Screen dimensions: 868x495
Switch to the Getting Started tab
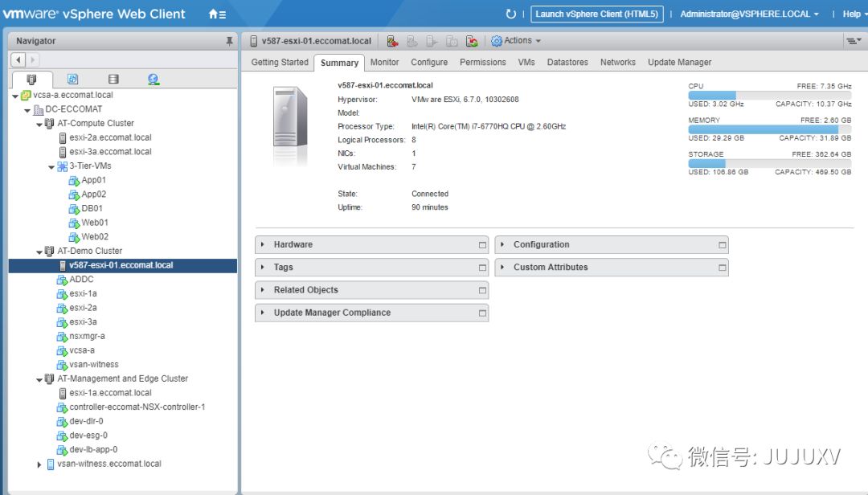pyautogui.click(x=280, y=62)
